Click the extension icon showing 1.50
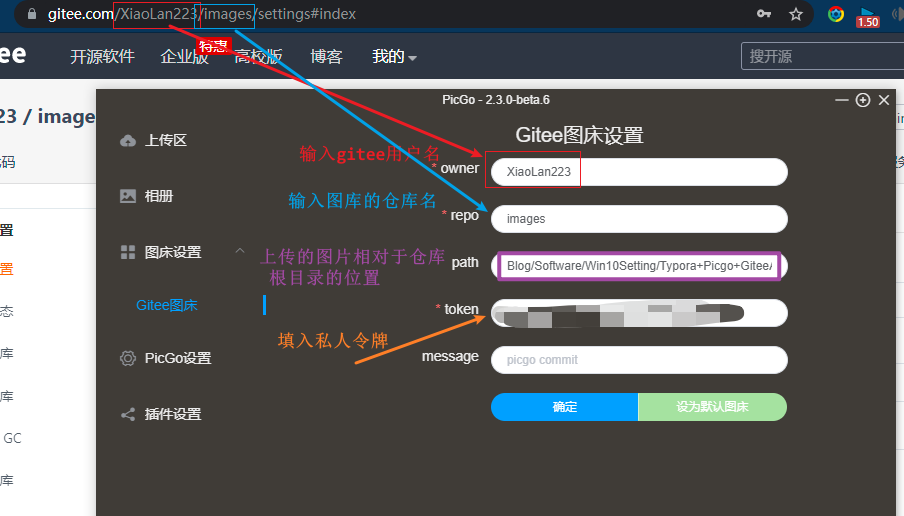 coord(868,17)
